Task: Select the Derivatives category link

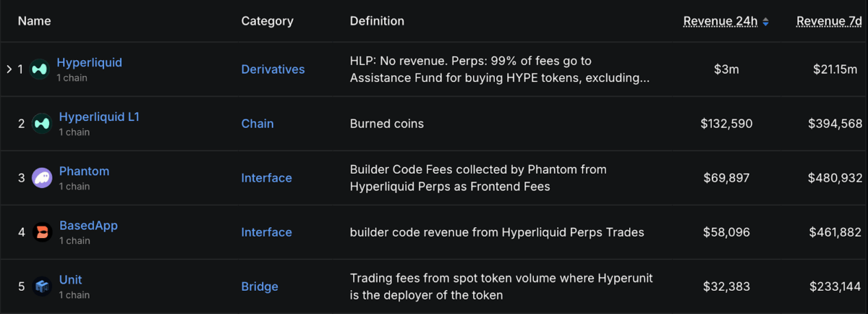Action: coord(273,69)
